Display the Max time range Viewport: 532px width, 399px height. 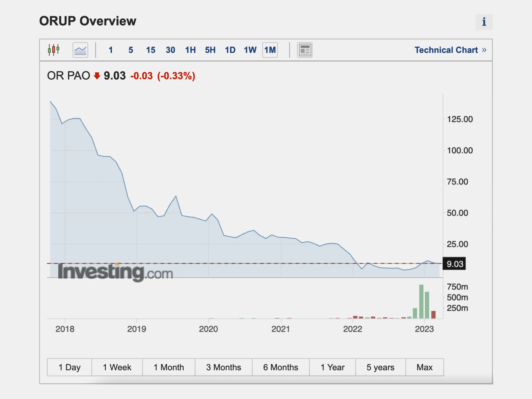pos(425,367)
